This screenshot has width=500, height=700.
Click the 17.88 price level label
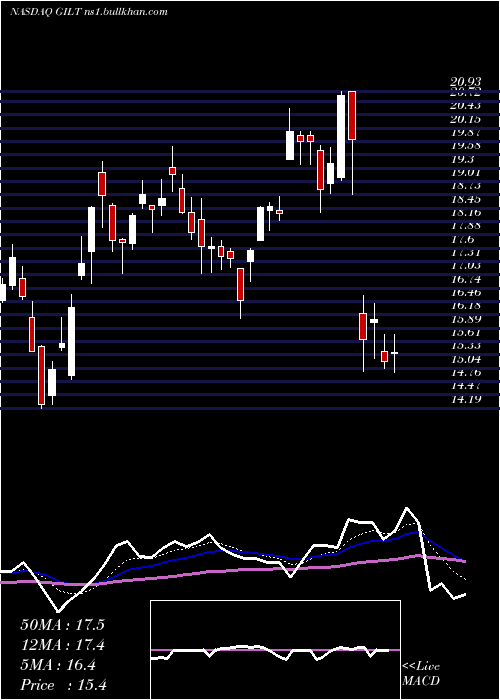tap(466, 226)
